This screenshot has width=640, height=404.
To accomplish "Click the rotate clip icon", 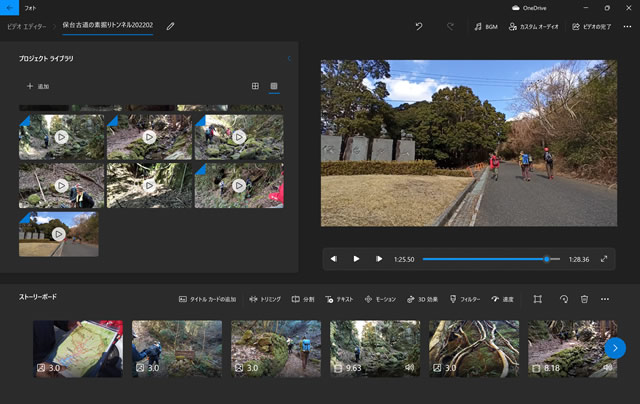I will coord(563,299).
